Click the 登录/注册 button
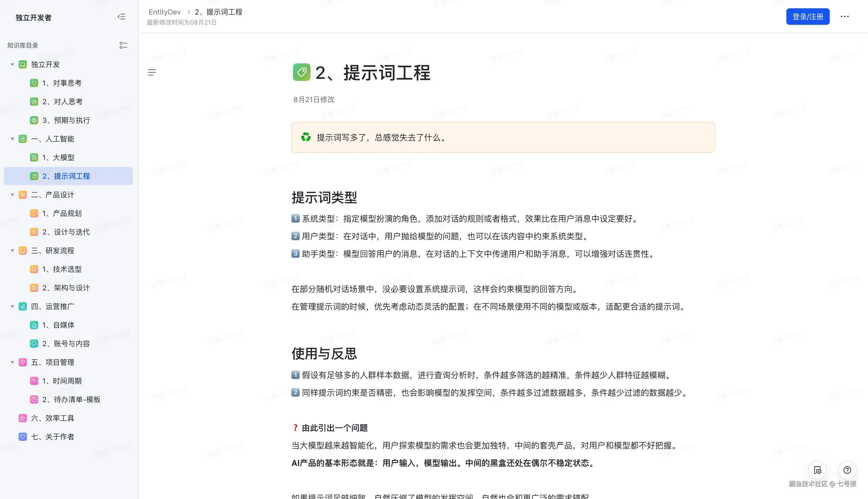This screenshot has width=868, height=499. [x=808, y=17]
